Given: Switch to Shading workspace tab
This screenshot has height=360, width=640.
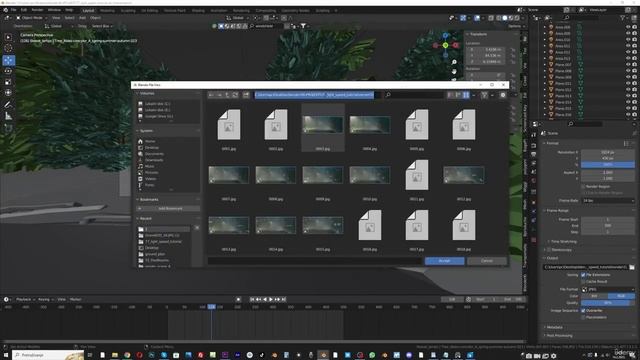Looking at the screenshot, I should tap(198, 10).
